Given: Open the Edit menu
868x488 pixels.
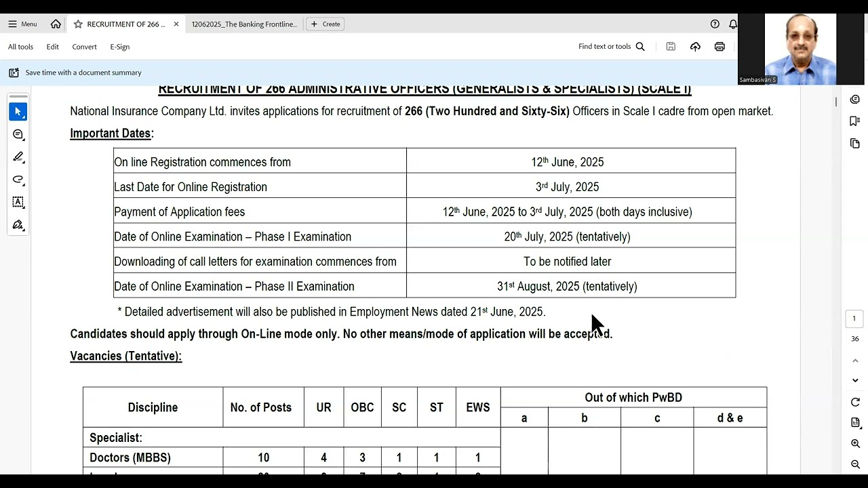Looking at the screenshot, I should [x=53, y=47].
